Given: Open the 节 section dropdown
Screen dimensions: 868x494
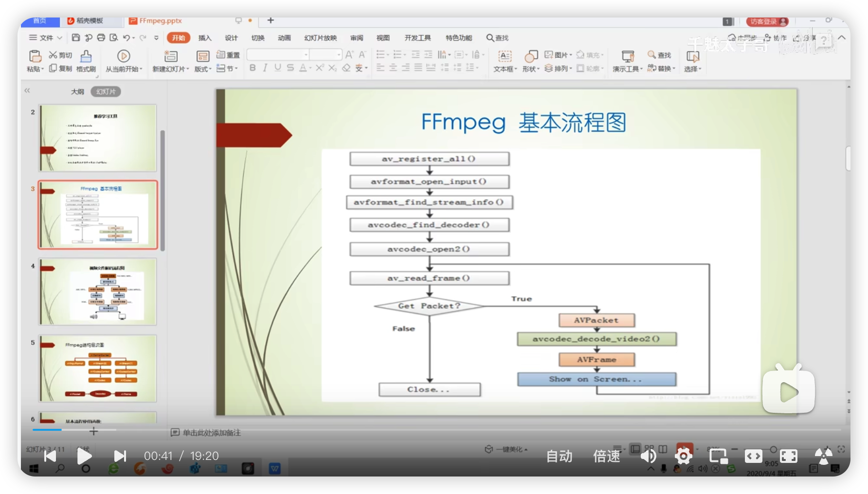Looking at the screenshot, I should [227, 69].
